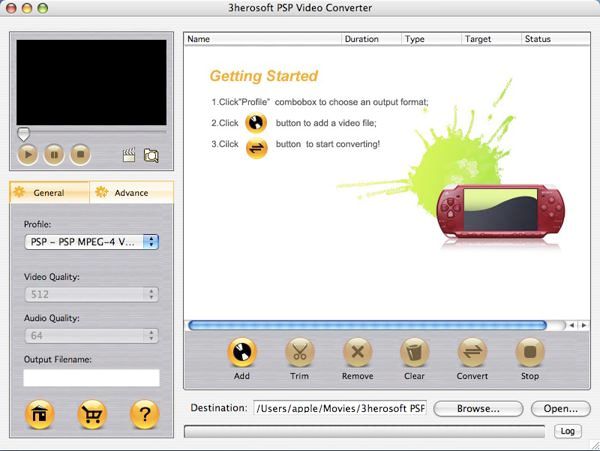Click the shopping cart purchase icon
This screenshot has width=600, height=451.
92,414
